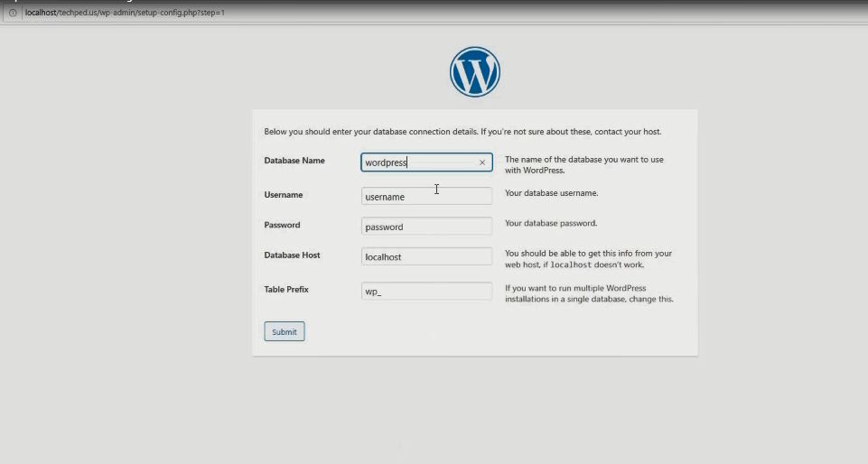Image resolution: width=868 pixels, height=464 pixels.
Task: Select the Username text field
Action: 426,197
